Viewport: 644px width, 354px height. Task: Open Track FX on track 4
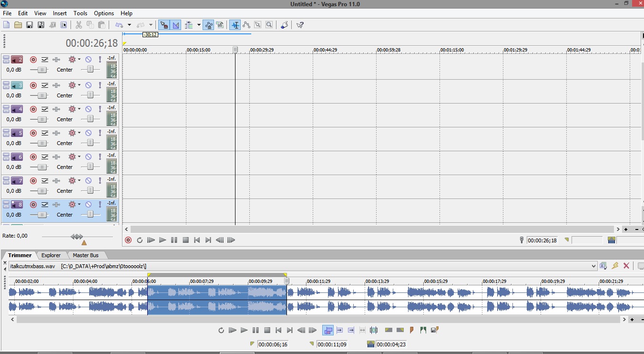point(56,109)
